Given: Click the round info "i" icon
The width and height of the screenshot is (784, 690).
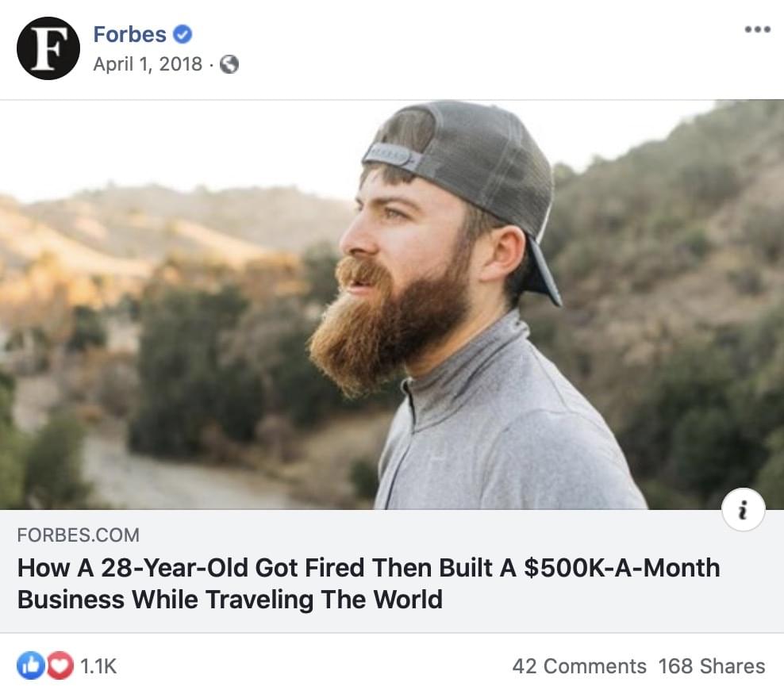Looking at the screenshot, I should (x=744, y=510).
